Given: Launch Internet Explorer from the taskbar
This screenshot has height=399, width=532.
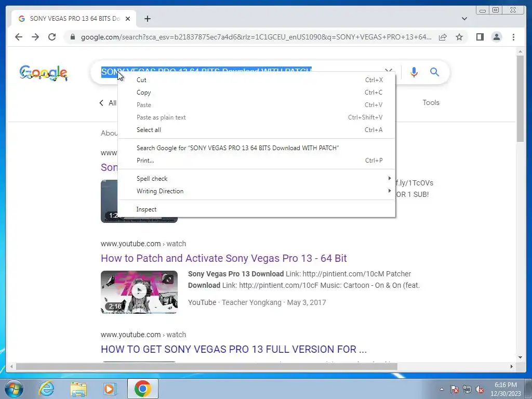Looking at the screenshot, I should coord(46,389).
